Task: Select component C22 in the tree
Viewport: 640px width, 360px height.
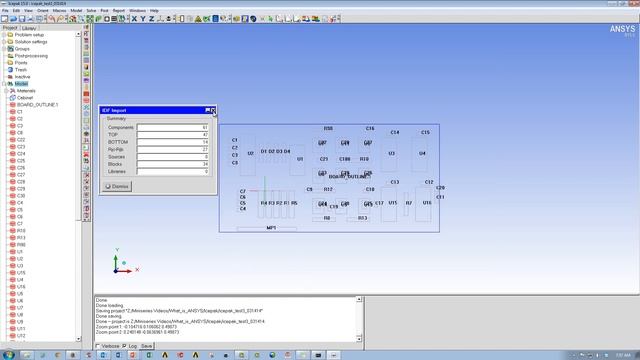Action: 21,140
